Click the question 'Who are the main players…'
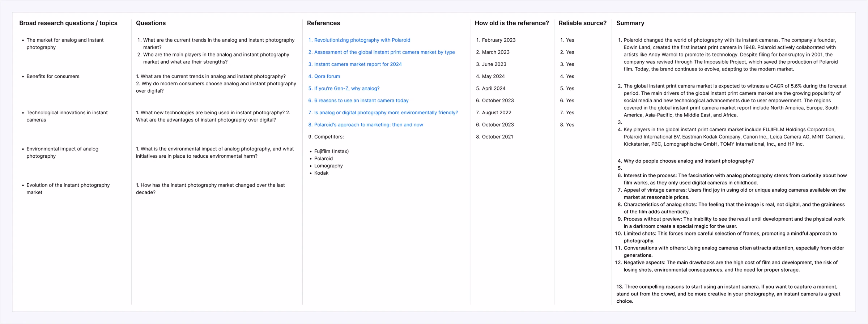 (216, 58)
